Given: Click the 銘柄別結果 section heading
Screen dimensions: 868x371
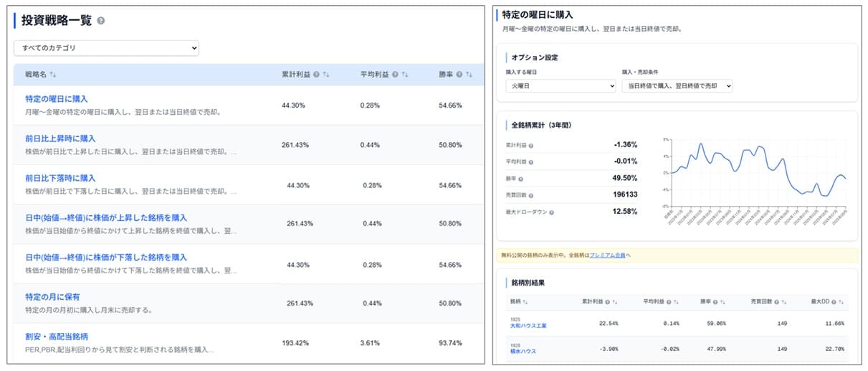Looking at the screenshot, I should click(528, 283).
